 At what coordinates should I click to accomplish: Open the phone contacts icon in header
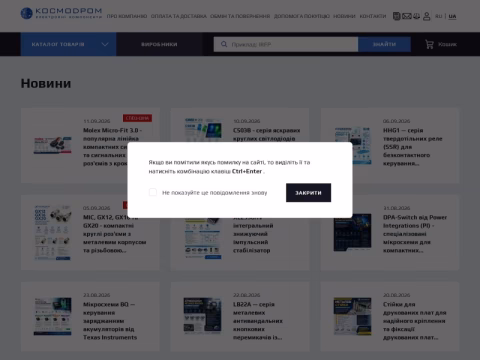[396, 16]
